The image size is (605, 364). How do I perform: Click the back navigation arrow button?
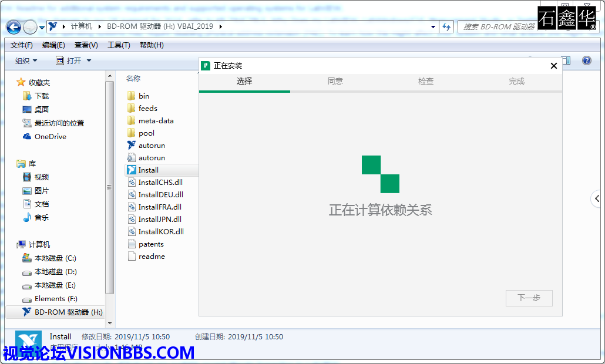click(x=14, y=27)
